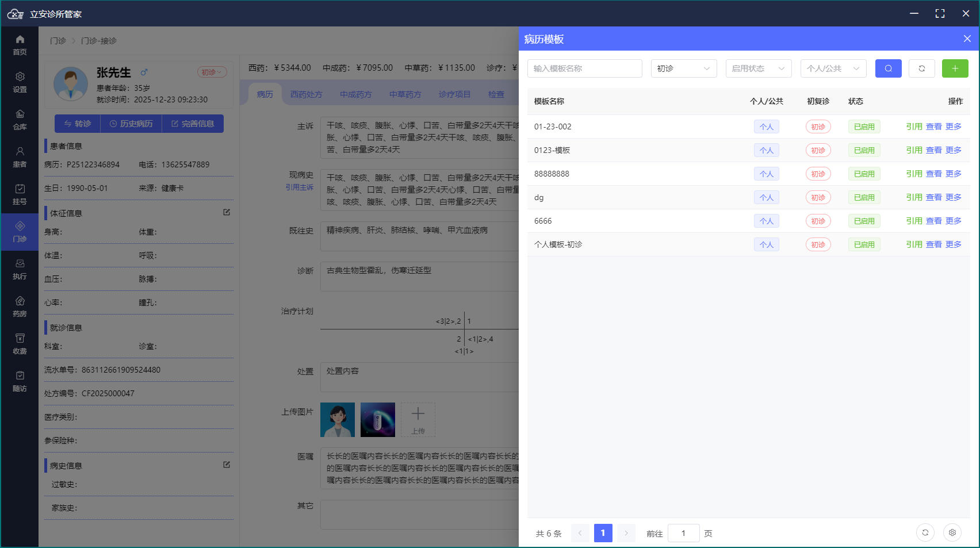The image size is (980, 548).
Task: Open 设置 settings in sidebar
Action: click(20, 82)
